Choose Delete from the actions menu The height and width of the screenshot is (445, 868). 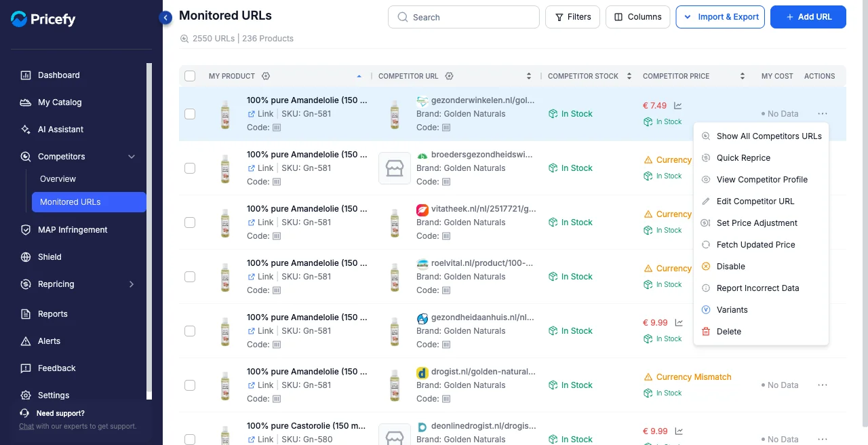[x=761, y=332]
